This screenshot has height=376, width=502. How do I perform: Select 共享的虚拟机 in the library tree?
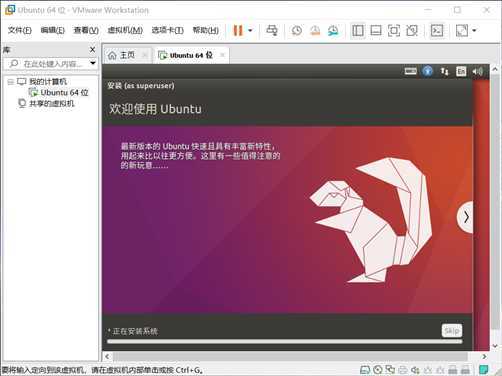(52, 103)
